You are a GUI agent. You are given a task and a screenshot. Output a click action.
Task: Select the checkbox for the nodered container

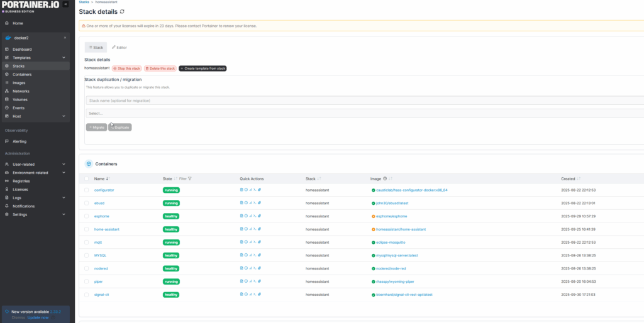point(87,268)
